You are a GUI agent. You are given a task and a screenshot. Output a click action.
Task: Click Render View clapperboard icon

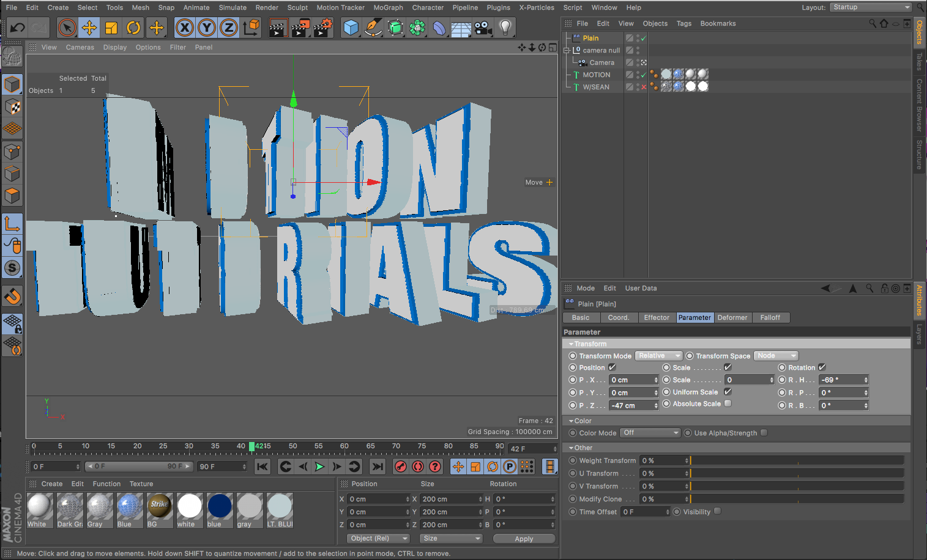tap(278, 28)
